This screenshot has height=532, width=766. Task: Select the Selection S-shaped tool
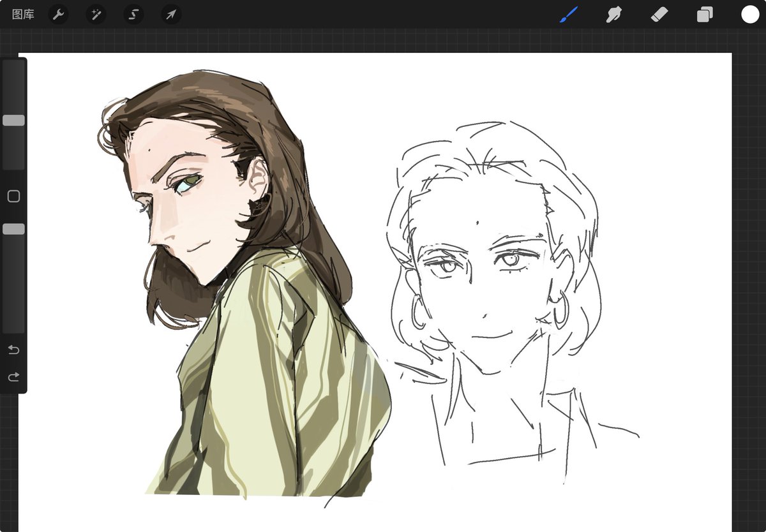pos(133,14)
